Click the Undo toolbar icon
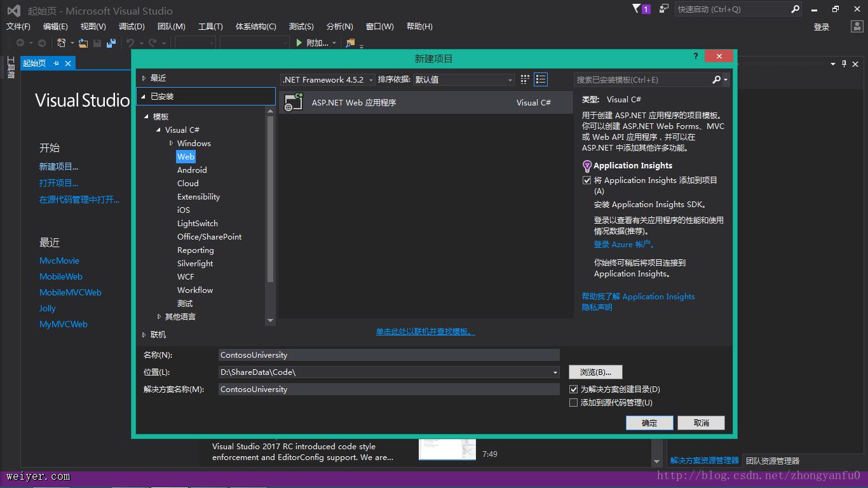The image size is (868, 488). tap(130, 43)
